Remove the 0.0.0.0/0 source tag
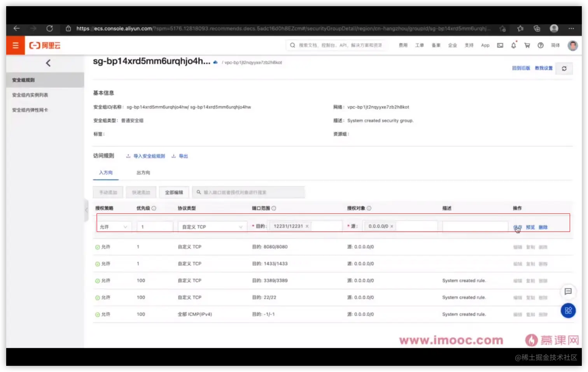 [x=392, y=226]
